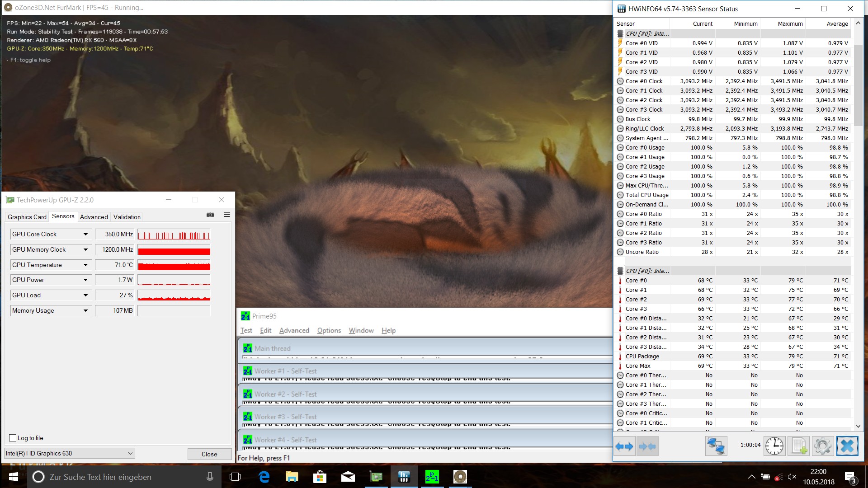Open HWiNFO settings gear icon
Viewport: 868px width, 488px height.
pos(822,446)
